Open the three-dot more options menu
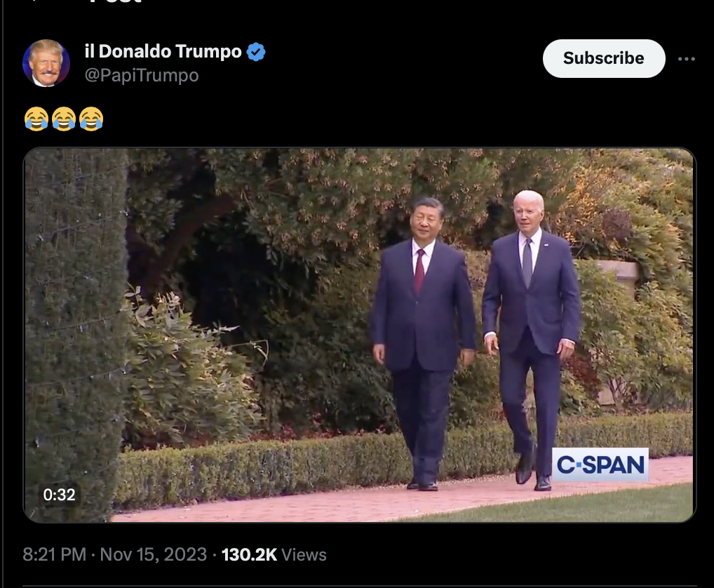Viewport: 714px width, 588px height. (x=686, y=59)
